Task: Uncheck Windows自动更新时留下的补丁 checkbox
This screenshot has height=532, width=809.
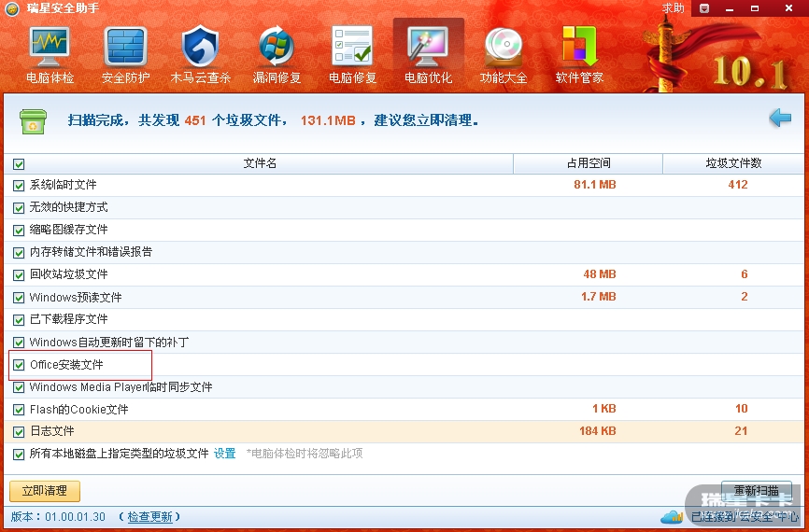Action: [x=19, y=343]
